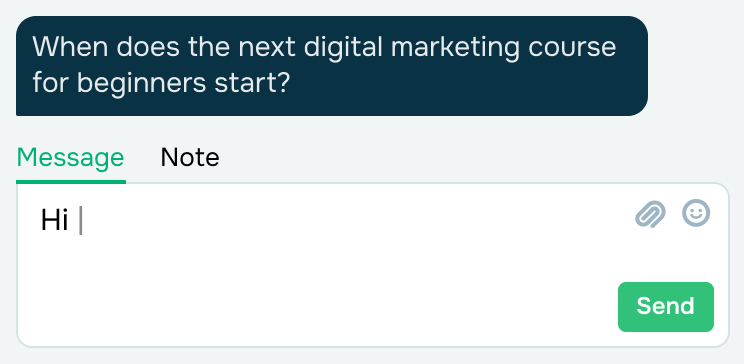Image resolution: width=744 pixels, height=364 pixels.
Task: Switch to the Note tab
Action: pos(190,157)
